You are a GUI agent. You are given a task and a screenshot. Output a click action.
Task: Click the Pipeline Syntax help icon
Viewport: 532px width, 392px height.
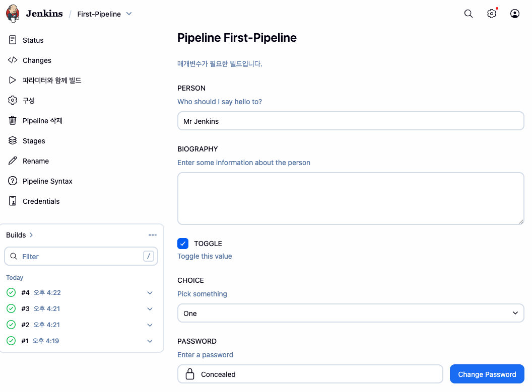click(13, 181)
